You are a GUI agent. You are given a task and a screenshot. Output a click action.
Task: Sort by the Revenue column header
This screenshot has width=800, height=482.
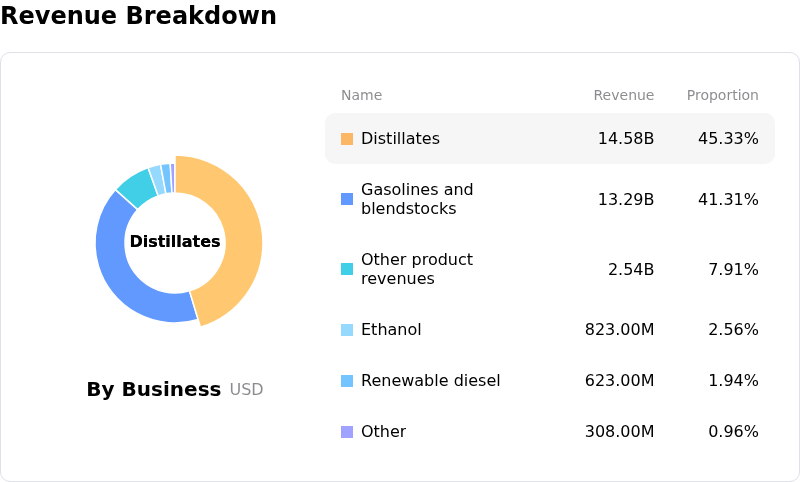[623, 96]
